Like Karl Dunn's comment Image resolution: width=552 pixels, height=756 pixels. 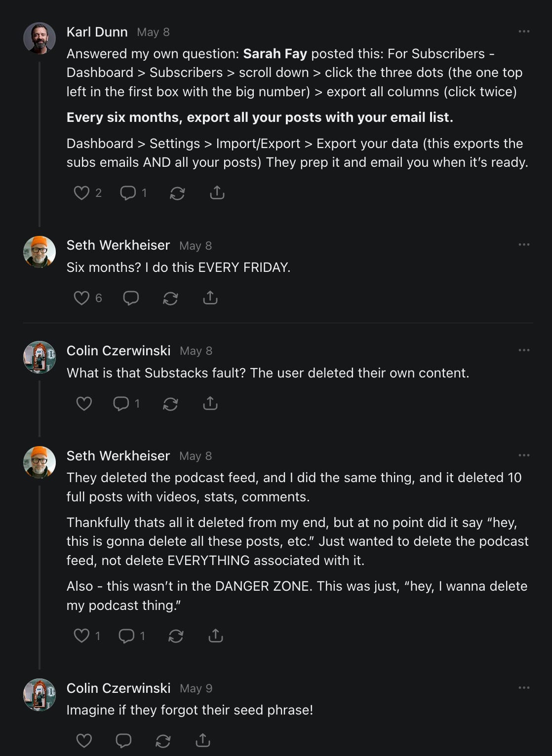pos(81,193)
